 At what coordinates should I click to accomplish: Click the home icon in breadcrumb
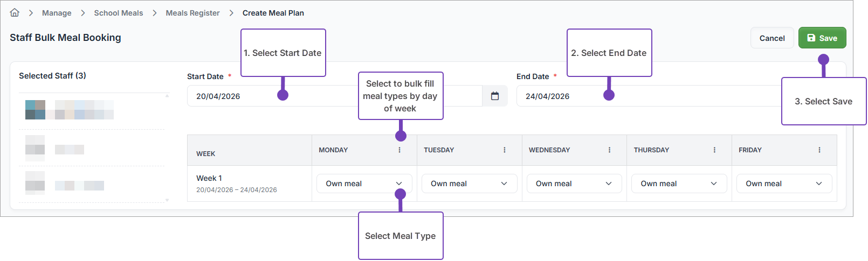coord(15,13)
